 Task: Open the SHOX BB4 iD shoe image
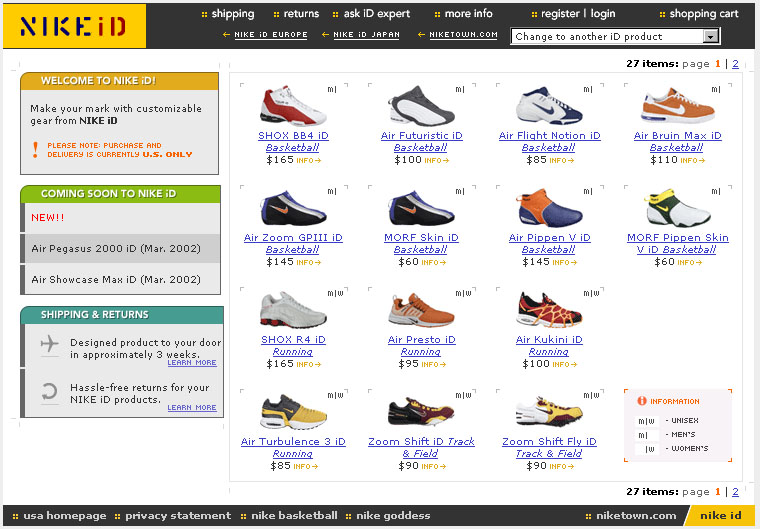pos(293,106)
